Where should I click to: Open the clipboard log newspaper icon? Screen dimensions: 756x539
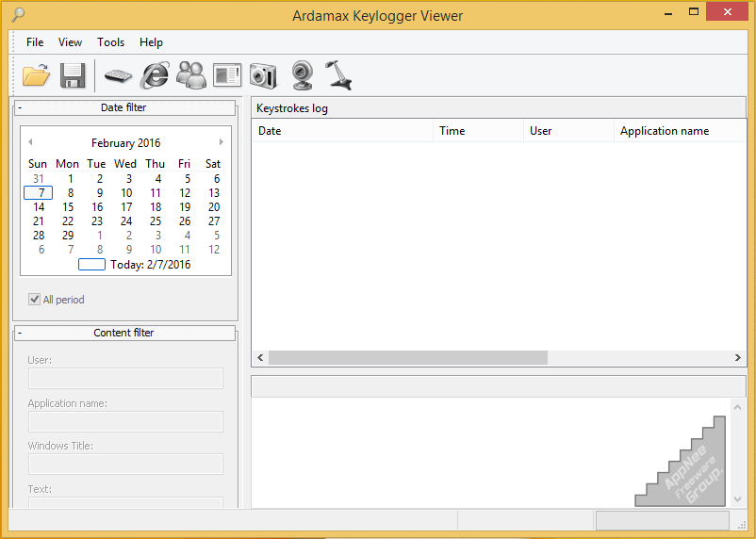coord(227,75)
